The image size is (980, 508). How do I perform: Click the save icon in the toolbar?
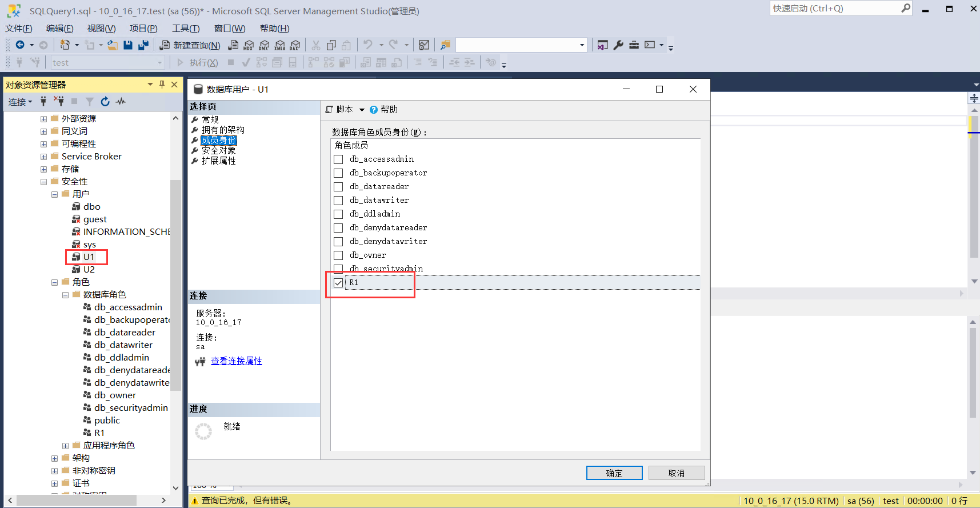point(128,45)
